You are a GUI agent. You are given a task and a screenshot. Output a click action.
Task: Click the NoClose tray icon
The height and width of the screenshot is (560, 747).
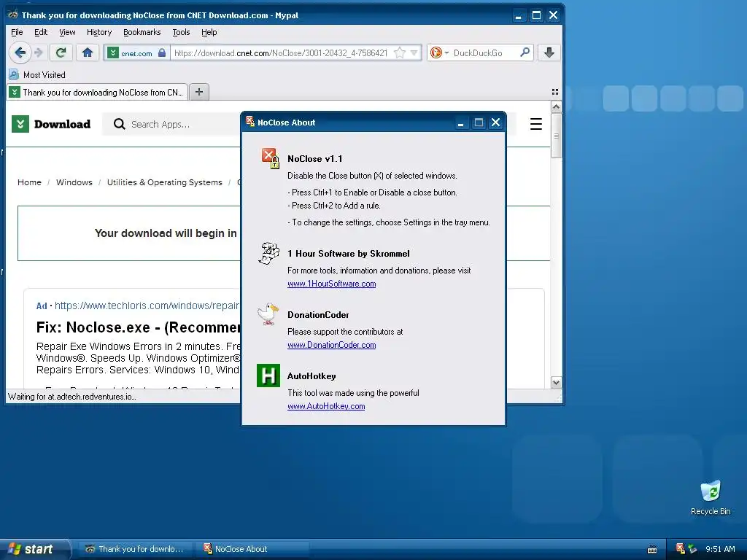pos(681,549)
